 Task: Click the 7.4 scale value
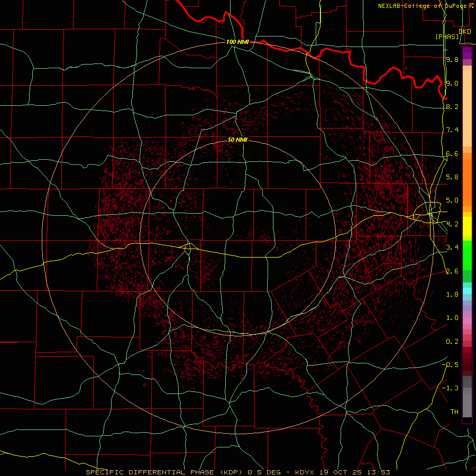[x=452, y=130]
